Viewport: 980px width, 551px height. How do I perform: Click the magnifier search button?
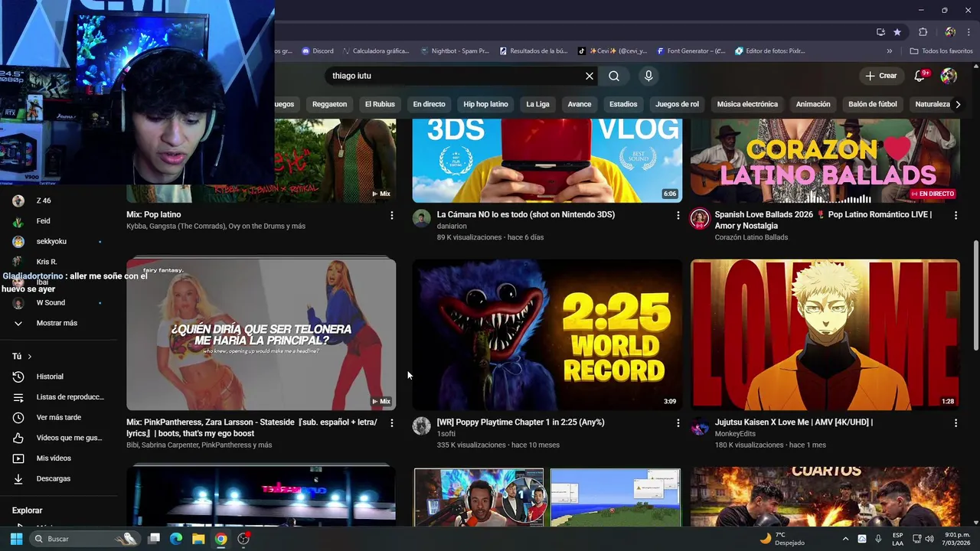coord(614,76)
